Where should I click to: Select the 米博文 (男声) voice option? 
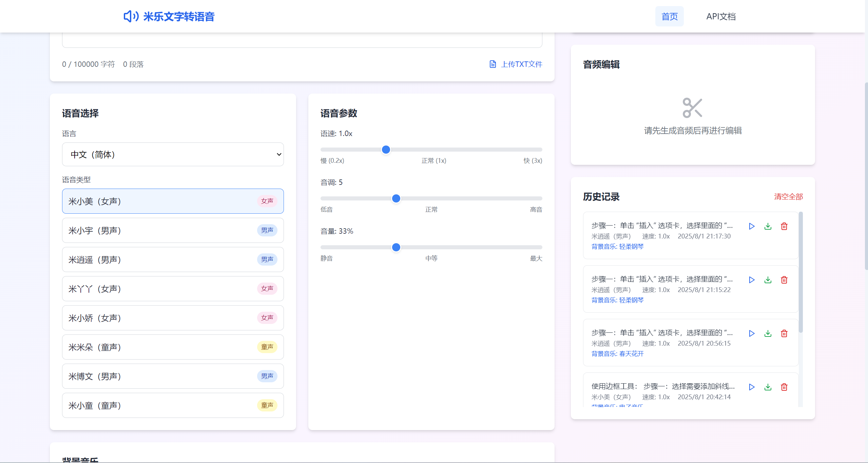click(173, 376)
